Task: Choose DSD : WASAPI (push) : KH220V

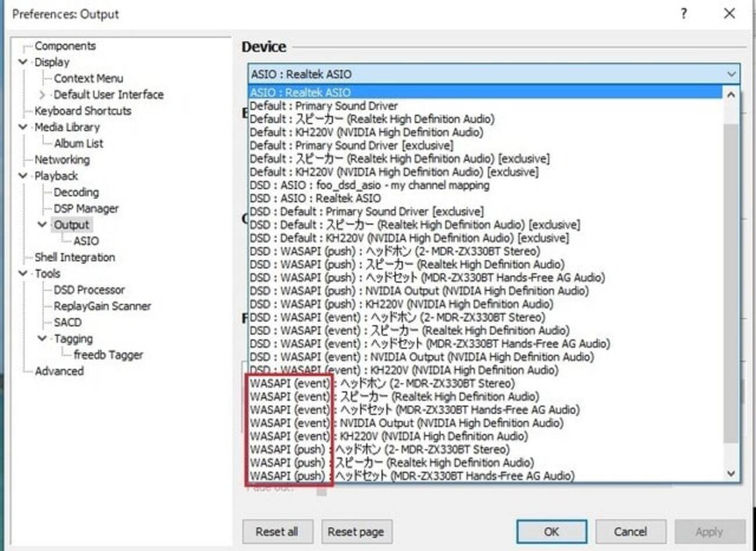Action: pyautogui.click(x=486, y=304)
